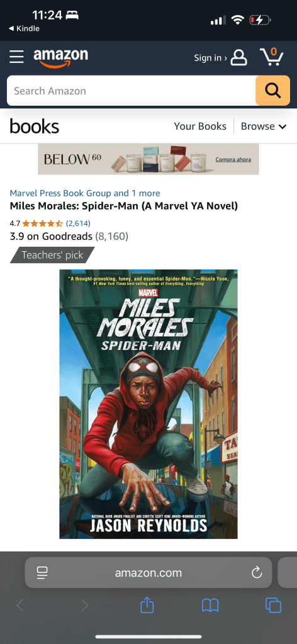Tap the Safari share icon
297x644 pixels.
[147, 605]
